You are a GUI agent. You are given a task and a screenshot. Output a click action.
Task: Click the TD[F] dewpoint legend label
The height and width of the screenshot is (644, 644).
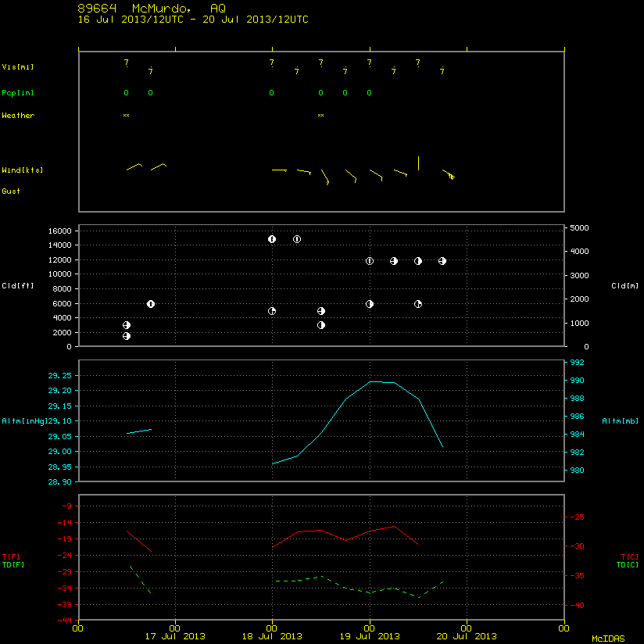[x=13, y=565]
